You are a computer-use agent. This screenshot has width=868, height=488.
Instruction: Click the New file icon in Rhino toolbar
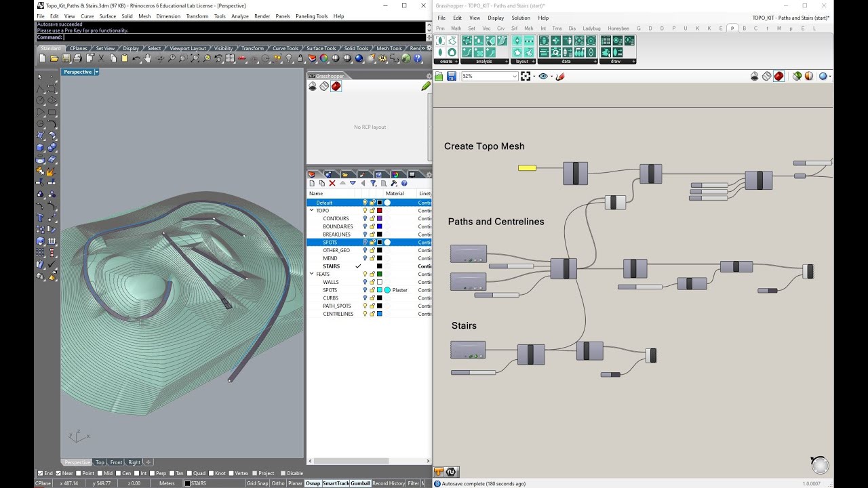tap(42, 59)
